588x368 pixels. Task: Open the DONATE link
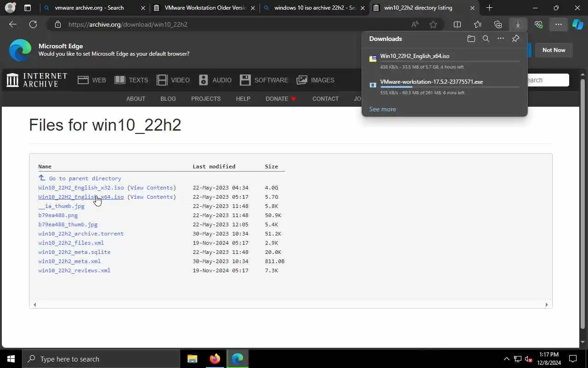(x=281, y=99)
